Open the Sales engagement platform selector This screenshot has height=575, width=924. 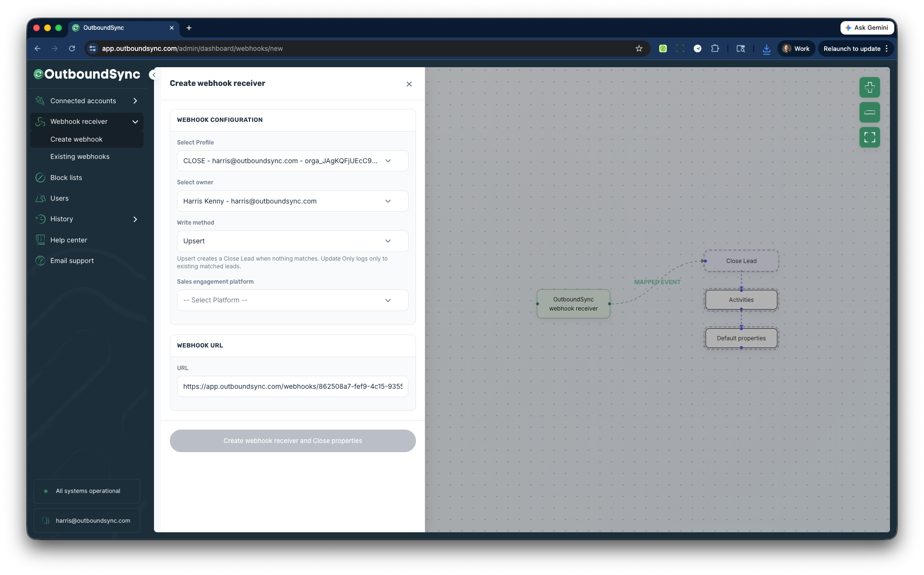(x=292, y=300)
